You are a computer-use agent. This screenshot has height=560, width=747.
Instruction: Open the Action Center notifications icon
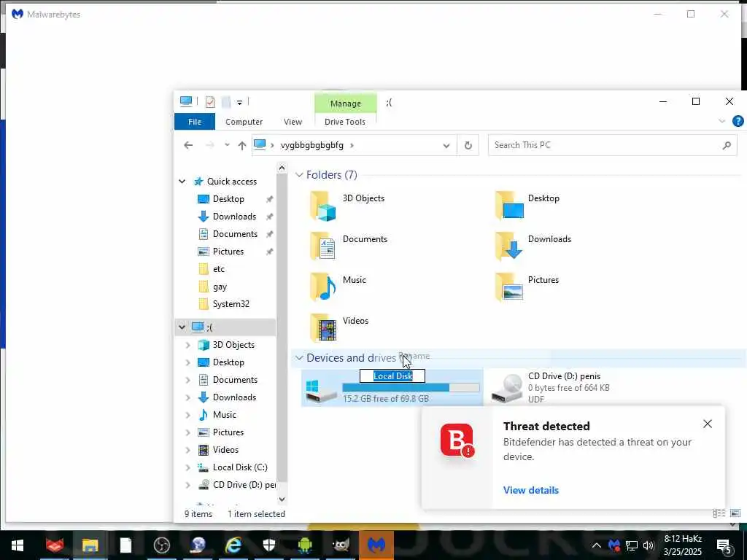[724, 546]
